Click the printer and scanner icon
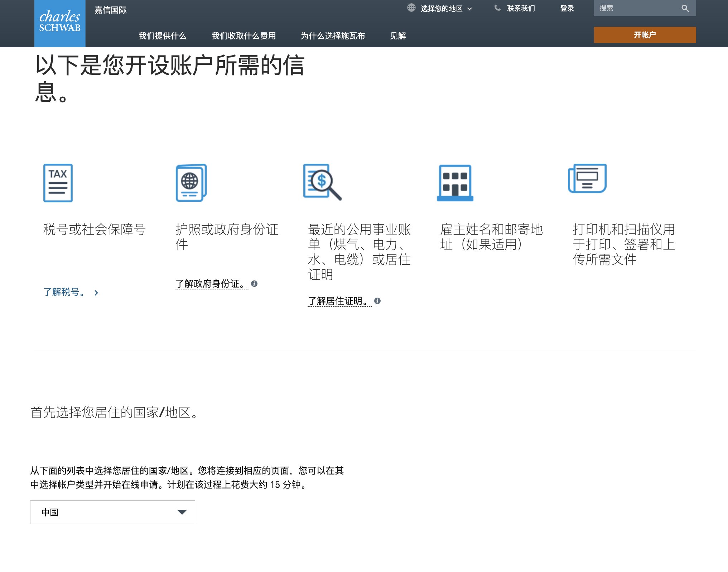The image size is (728, 572). click(x=587, y=178)
